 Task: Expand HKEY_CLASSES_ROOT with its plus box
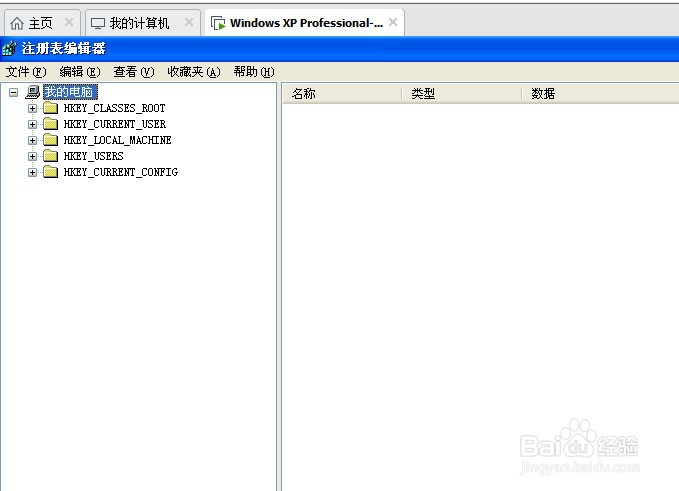pyautogui.click(x=32, y=108)
